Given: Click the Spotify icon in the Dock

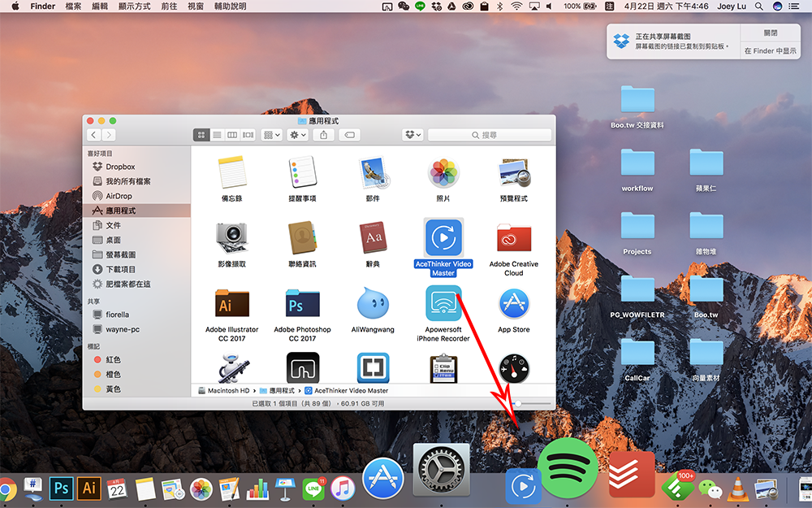Looking at the screenshot, I should coord(568,468).
